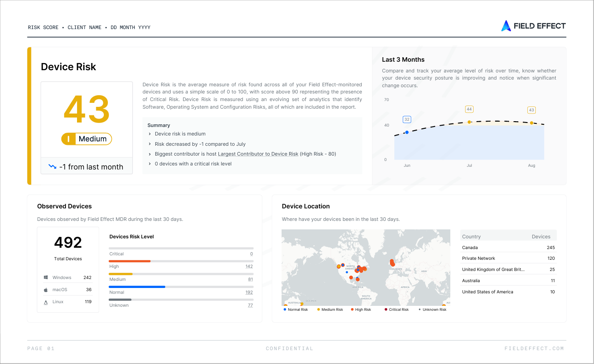Select the Australia table row
594x364 pixels.
(x=509, y=280)
